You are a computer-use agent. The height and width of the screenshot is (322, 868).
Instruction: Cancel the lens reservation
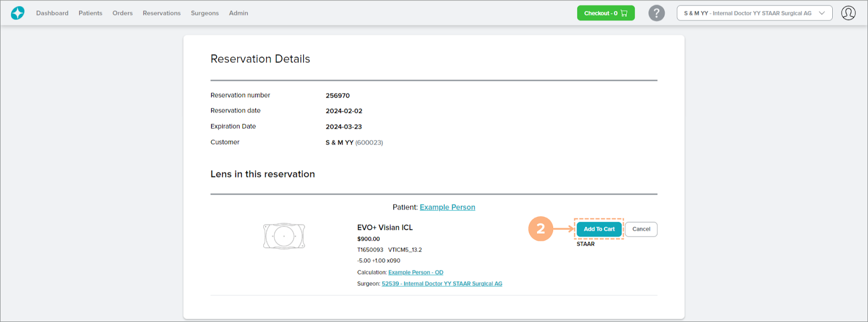click(x=641, y=229)
